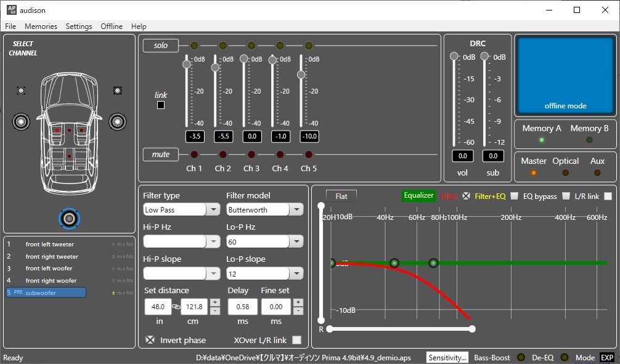This screenshot has height=364, width=620.
Task: Open the Offline menu
Action: 112,26
